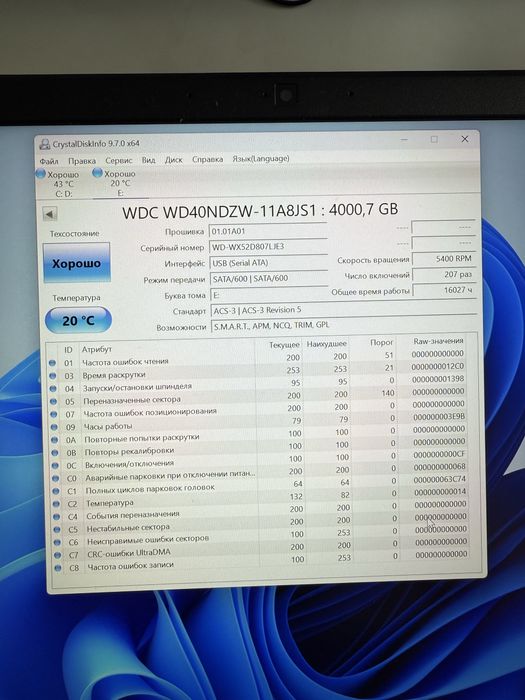Open the Сервис menu
This screenshot has width=525, height=700.
click(x=119, y=160)
